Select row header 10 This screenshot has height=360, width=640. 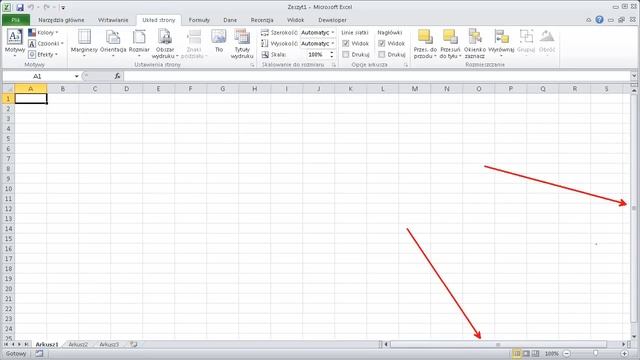8,189
